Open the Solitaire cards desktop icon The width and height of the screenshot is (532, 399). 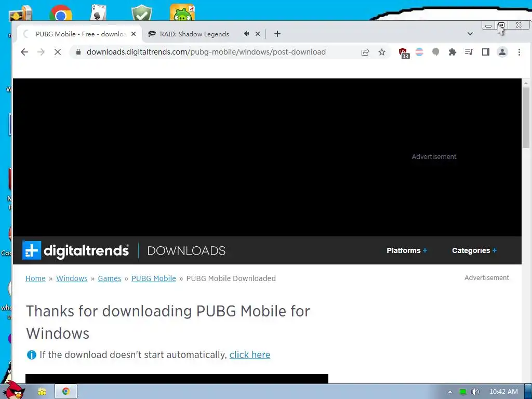(98, 12)
